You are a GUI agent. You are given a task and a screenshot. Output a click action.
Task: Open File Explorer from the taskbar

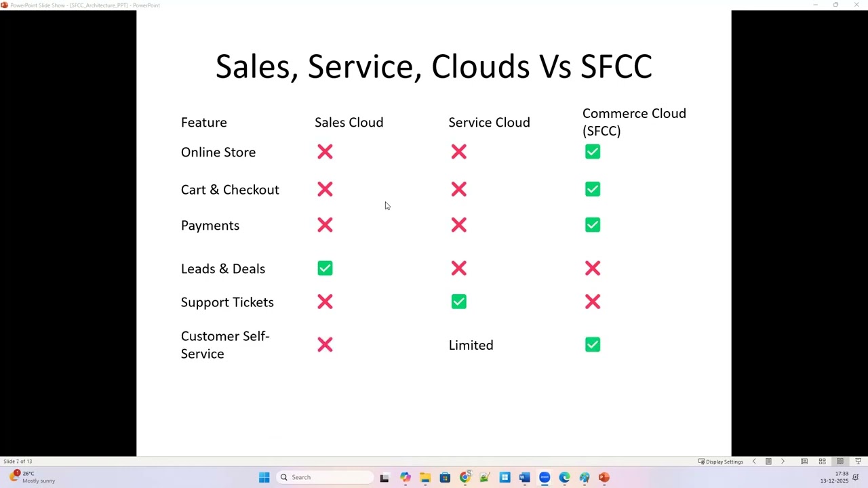pos(425,477)
